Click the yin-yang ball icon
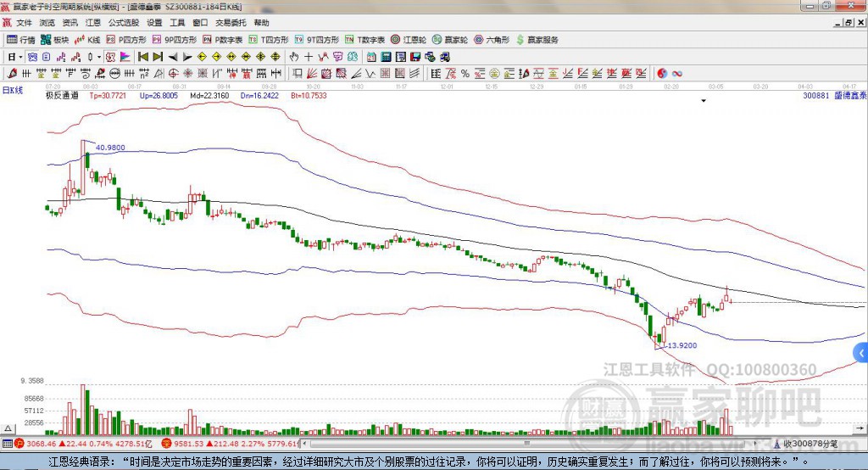This screenshot has width=868, height=470. [x=662, y=73]
